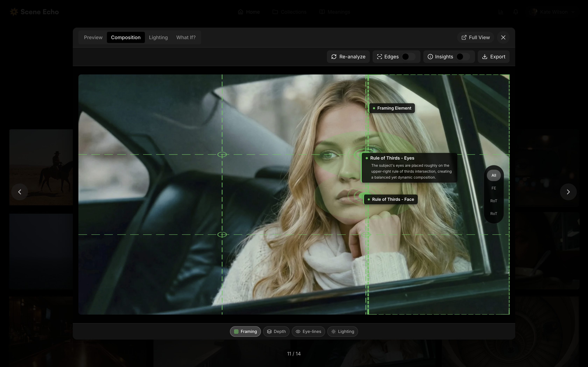Close the composition dialog

pos(503,37)
